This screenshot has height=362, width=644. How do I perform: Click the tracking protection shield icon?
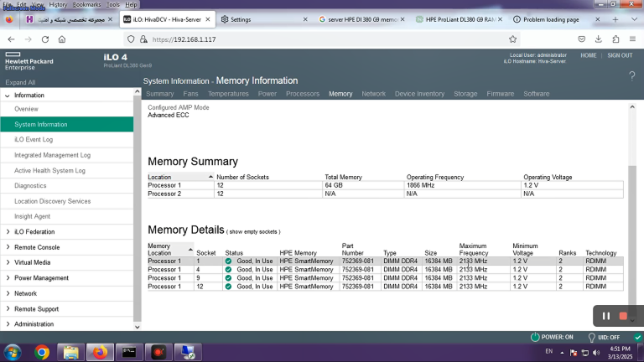coord(131,39)
